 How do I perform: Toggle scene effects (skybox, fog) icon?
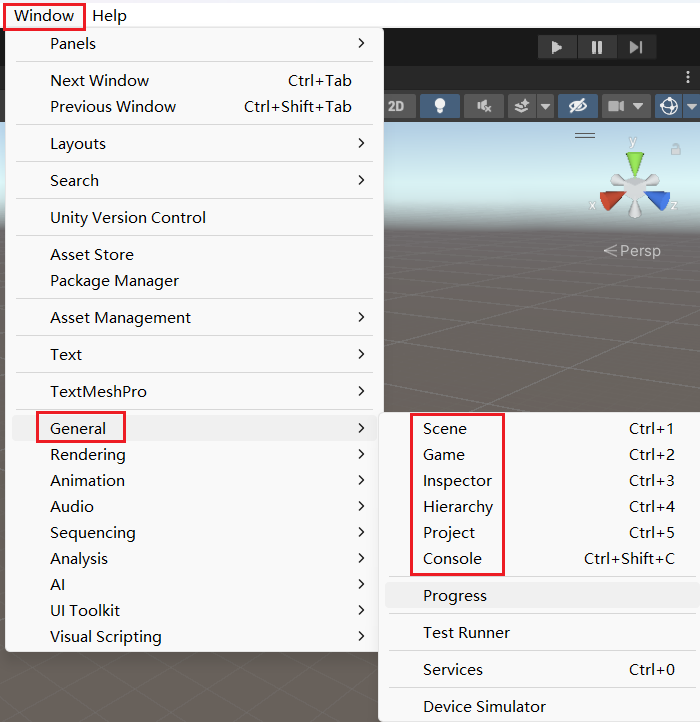[522, 106]
